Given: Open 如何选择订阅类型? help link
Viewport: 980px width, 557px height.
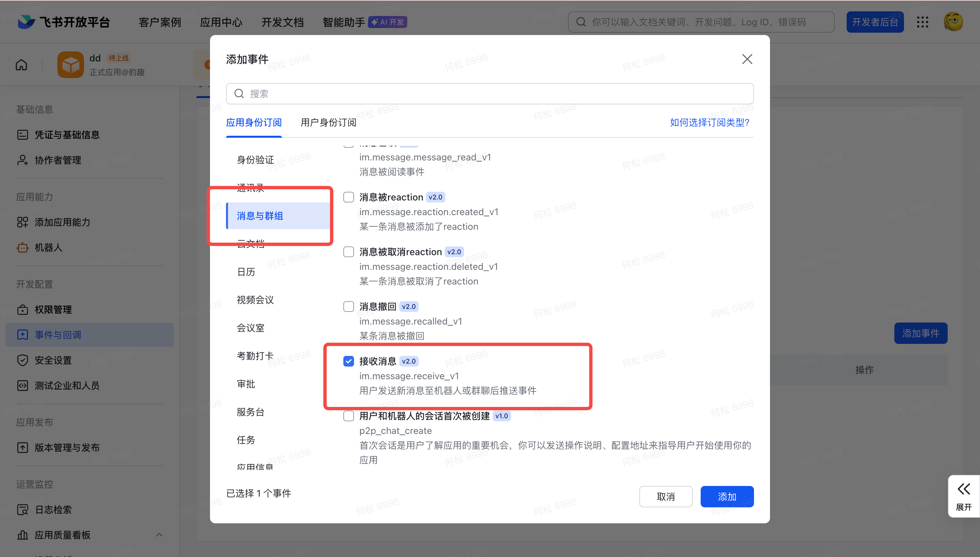Looking at the screenshot, I should (x=710, y=122).
